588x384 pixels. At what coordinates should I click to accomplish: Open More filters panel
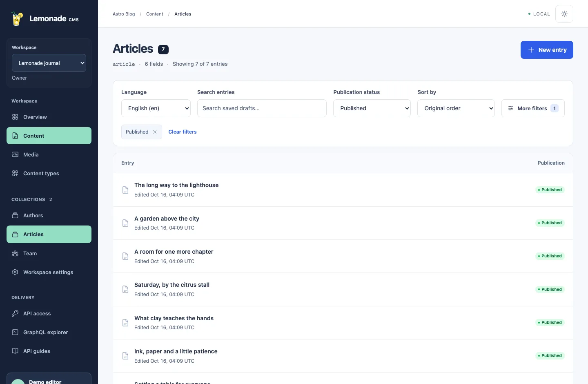point(533,108)
